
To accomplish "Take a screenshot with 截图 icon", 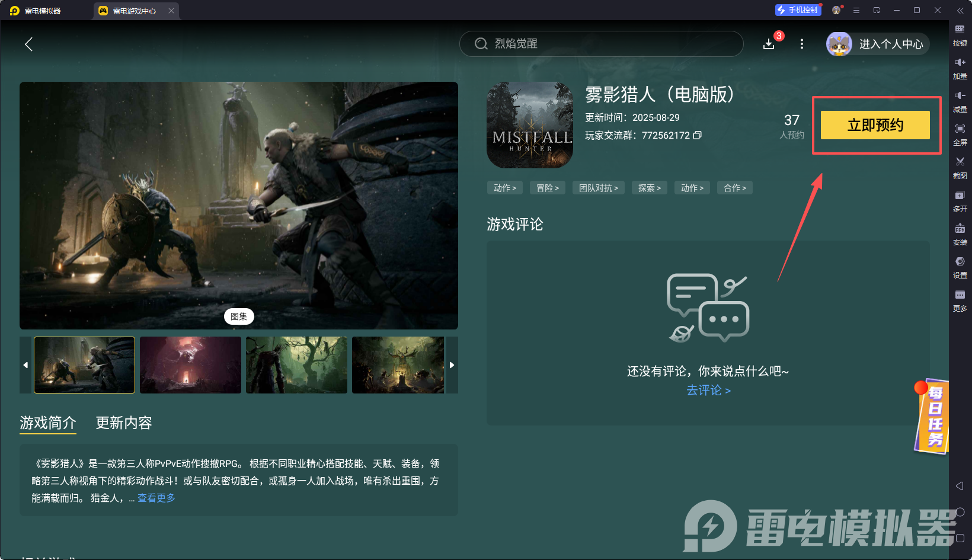I will pyautogui.click(x=960, y=168).
